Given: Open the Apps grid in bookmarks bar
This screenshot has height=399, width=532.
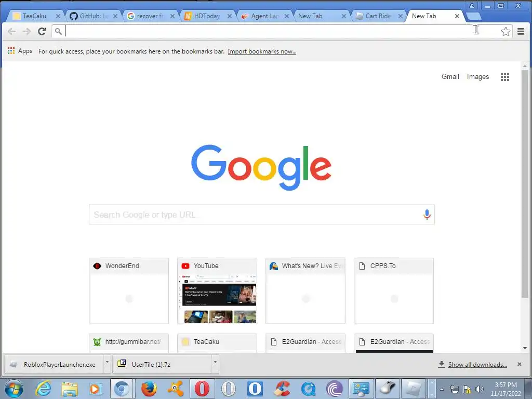Looking at the screenshot, I should pyautogui.click(x=20, y=51).
